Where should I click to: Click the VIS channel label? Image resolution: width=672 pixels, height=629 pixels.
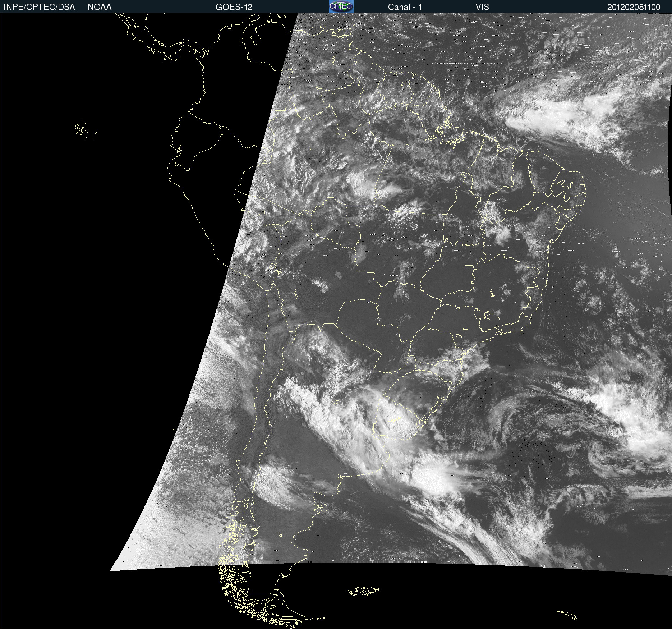tap(482, 7)
